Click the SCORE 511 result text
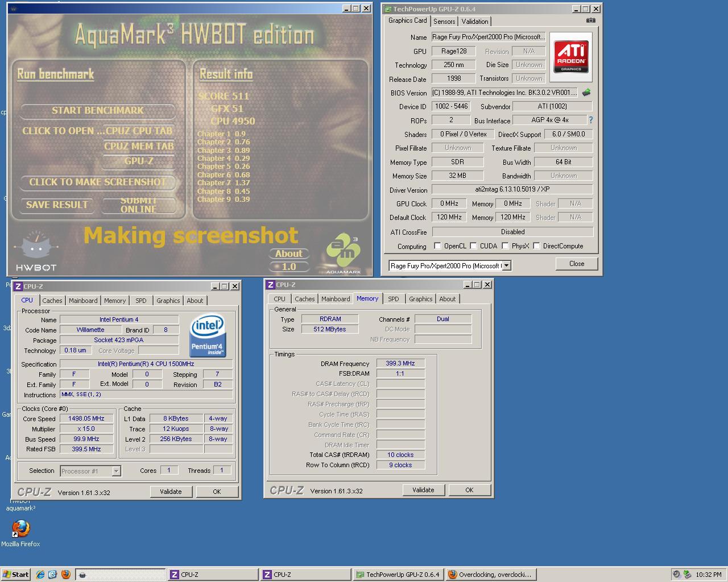 224,96
